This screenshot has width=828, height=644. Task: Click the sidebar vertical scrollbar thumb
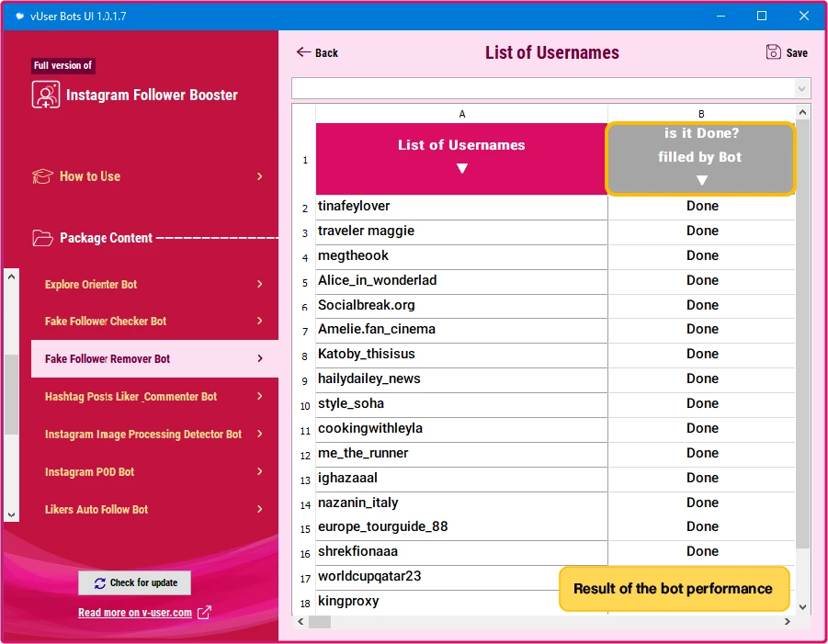click(x=12, y=394)
